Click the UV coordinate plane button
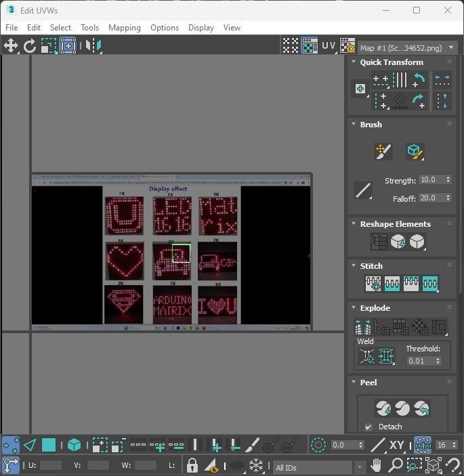Viewport: 464px width, 476px height. point(329,46)
